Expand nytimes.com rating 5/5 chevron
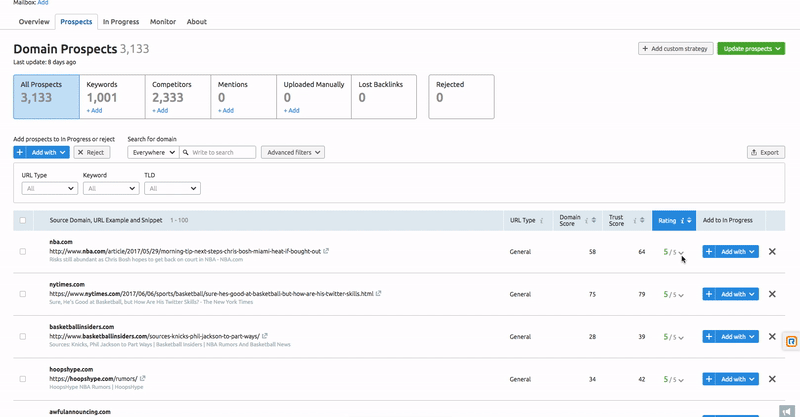This screenshot has height=417, width=800. [x=681, y=295]
